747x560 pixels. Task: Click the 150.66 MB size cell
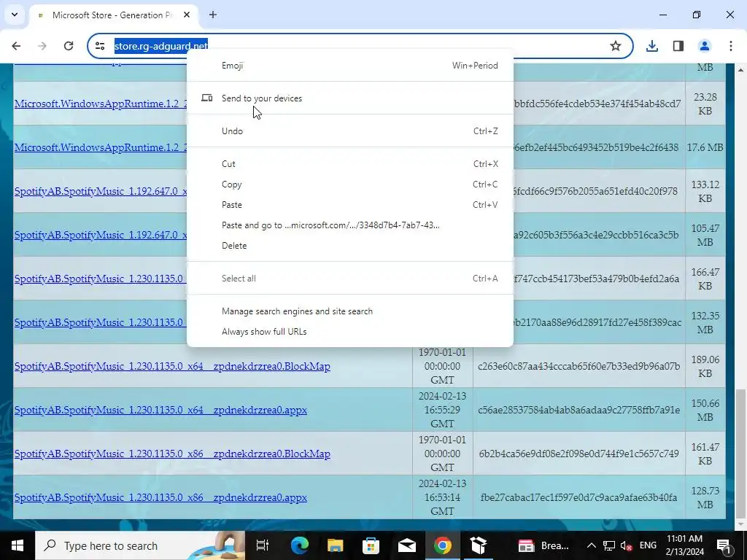705,410
